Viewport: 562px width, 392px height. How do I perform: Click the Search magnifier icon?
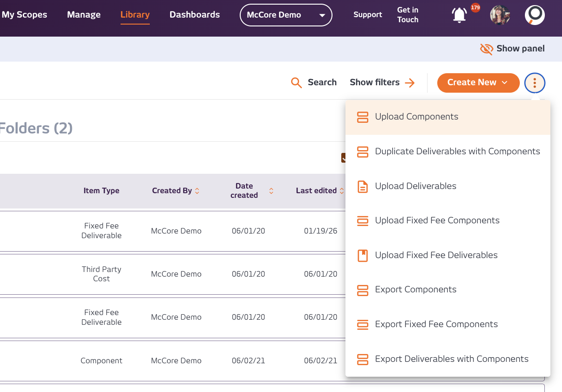pyautogui.click(x=296, y=82)
